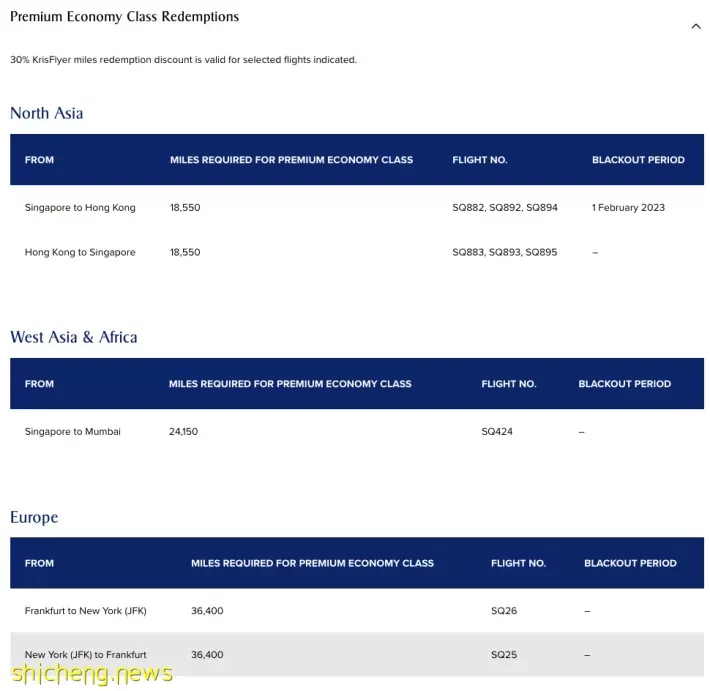
Task: Click the 24,150 miles value
Action: pyautogui.click(x=183, y=432)
